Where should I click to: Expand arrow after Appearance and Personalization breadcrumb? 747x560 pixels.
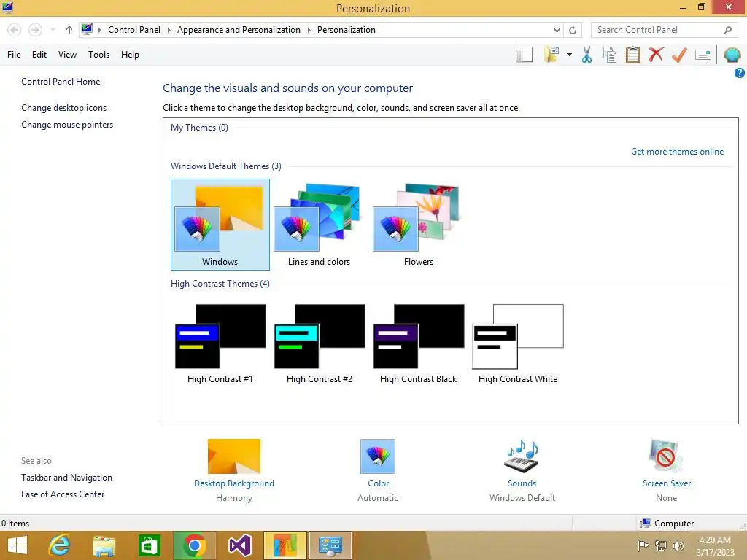[x=309, y=30]
